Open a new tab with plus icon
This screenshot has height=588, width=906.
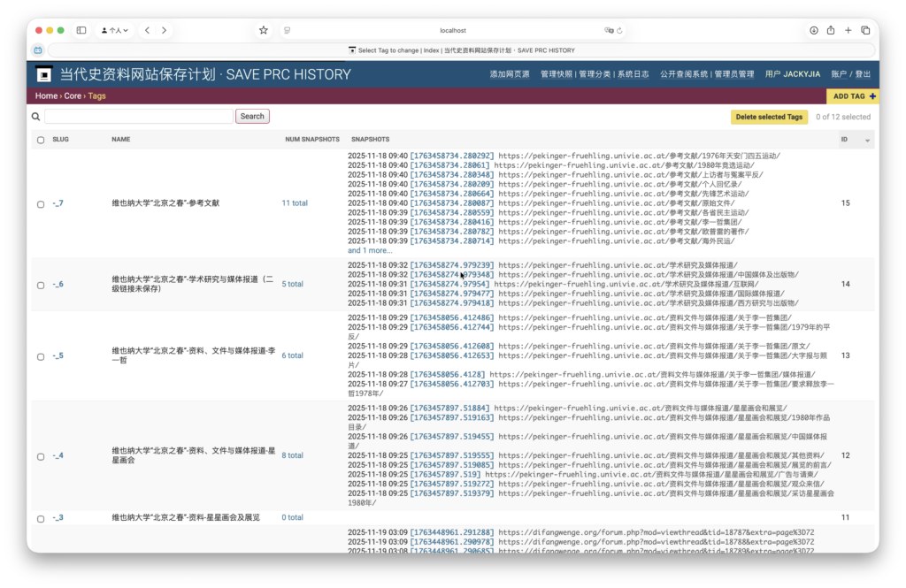point(848,30)
